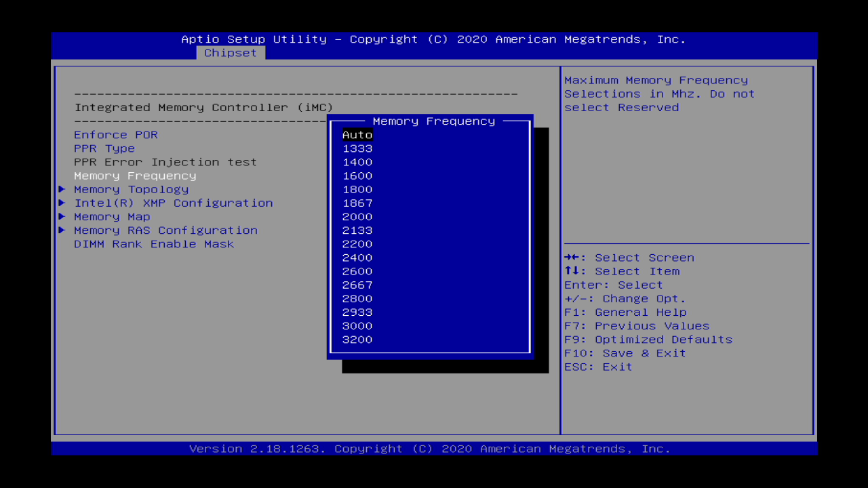
Task: Click the F7: Previous Values hint
Action: pos(637,325)
